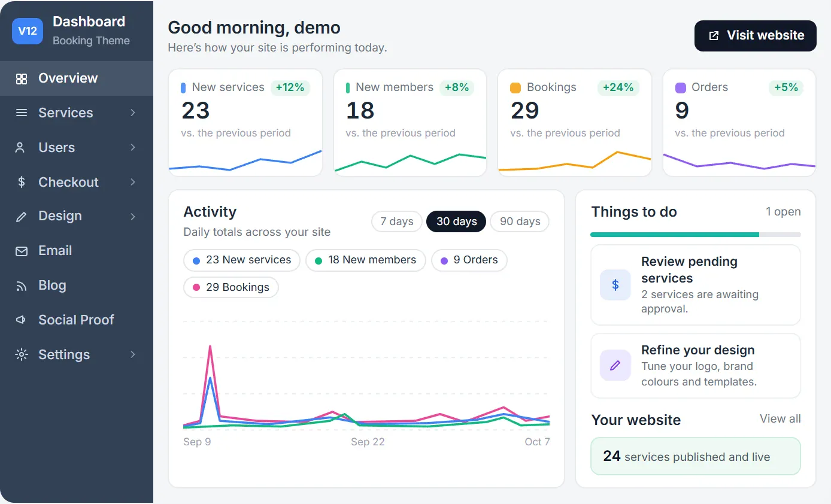
Task: Click the +5% badge on Orders
Action: pyautogui.click(x=785, y=87)
